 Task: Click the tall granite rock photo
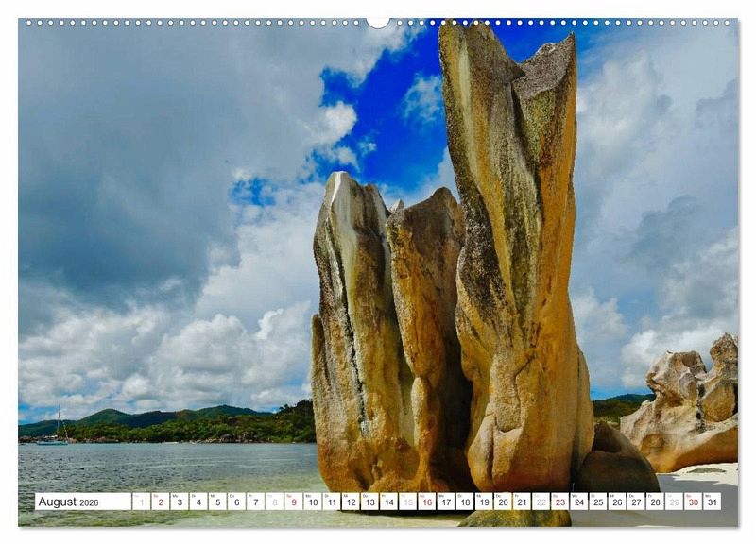click(x=378, y=272)
